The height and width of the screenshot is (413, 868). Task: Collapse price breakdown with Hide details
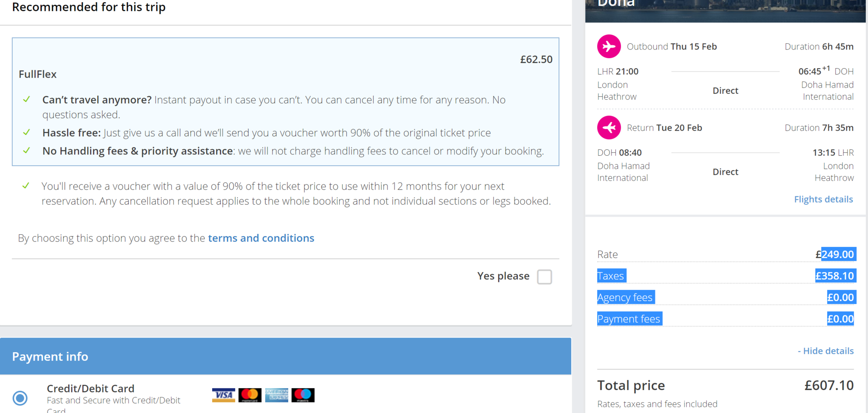click(825, 351)
